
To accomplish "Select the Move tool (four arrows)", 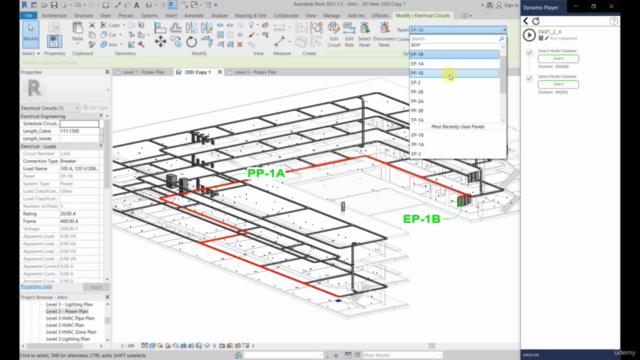I will point(160,41).
